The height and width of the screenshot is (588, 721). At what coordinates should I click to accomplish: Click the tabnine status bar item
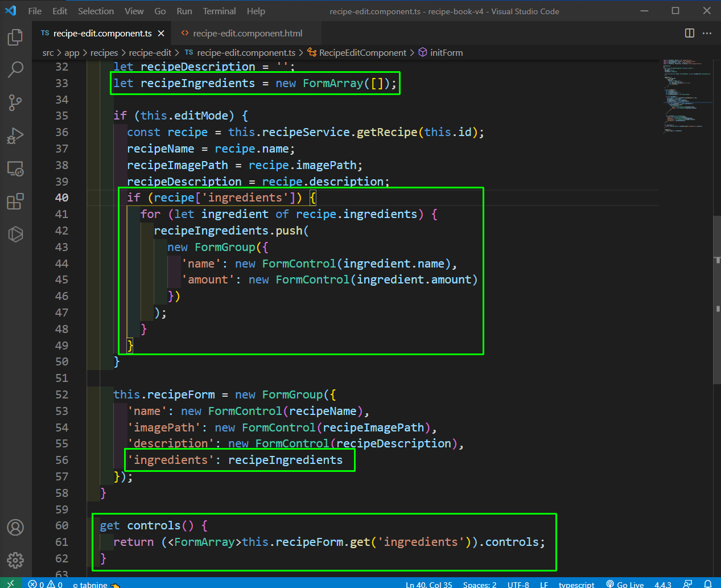[x=96, y=585]
